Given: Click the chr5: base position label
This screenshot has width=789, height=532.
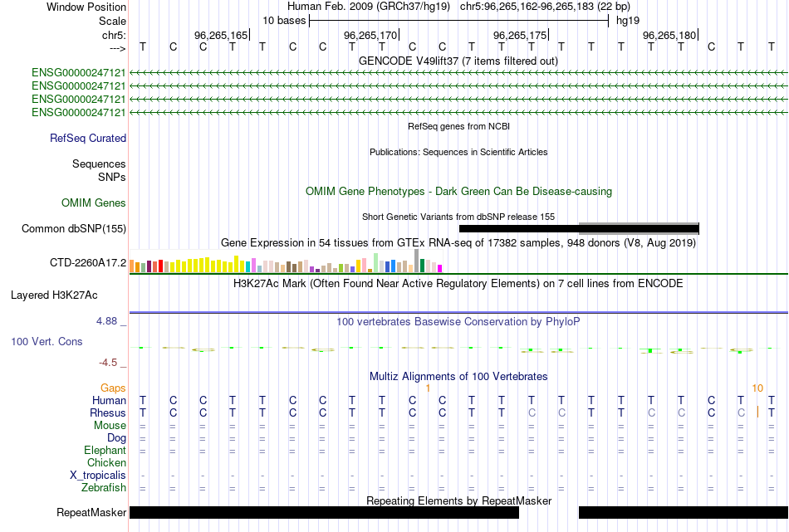Looking at the screenshot, I should [114, 35].
